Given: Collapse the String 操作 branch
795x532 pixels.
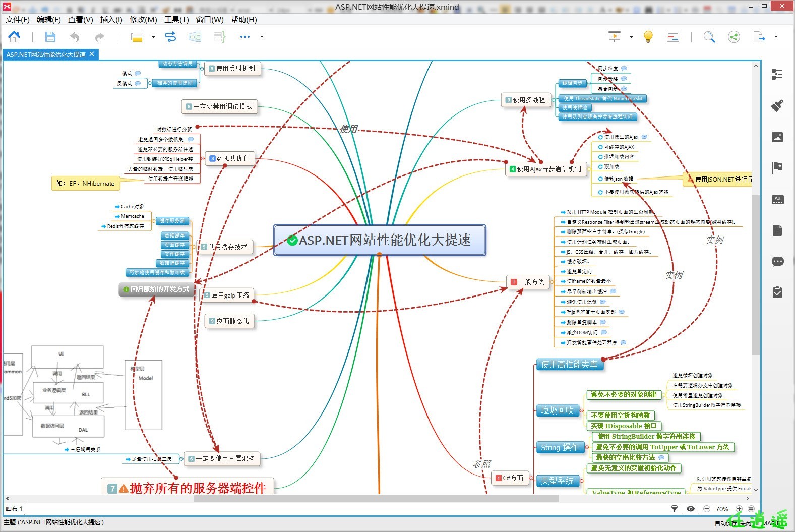Looking at the screenshot, I should 587,447.
